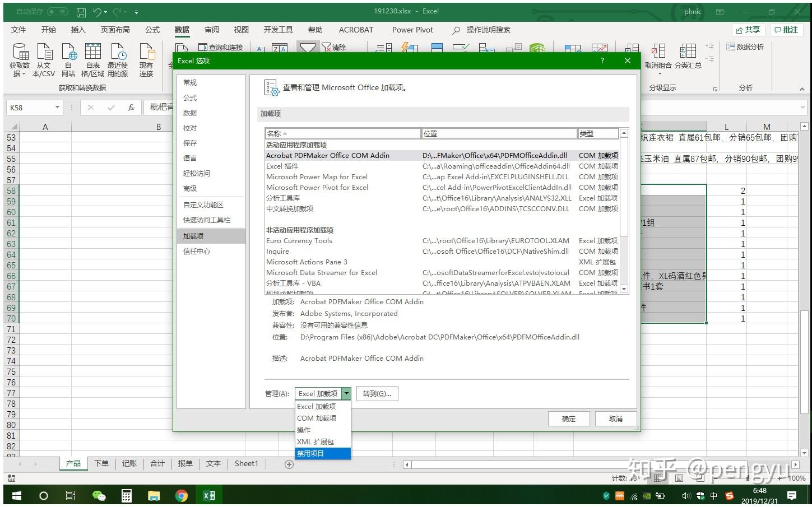Select the Euro Currency Tools row
The height and width of the screenshot is (507, 812).
(x=442, y=240)
